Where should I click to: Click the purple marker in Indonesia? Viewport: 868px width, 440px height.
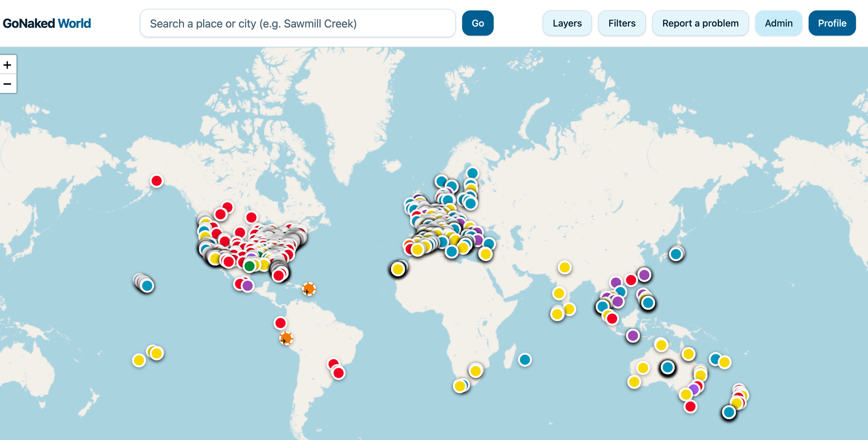point(633,336)
